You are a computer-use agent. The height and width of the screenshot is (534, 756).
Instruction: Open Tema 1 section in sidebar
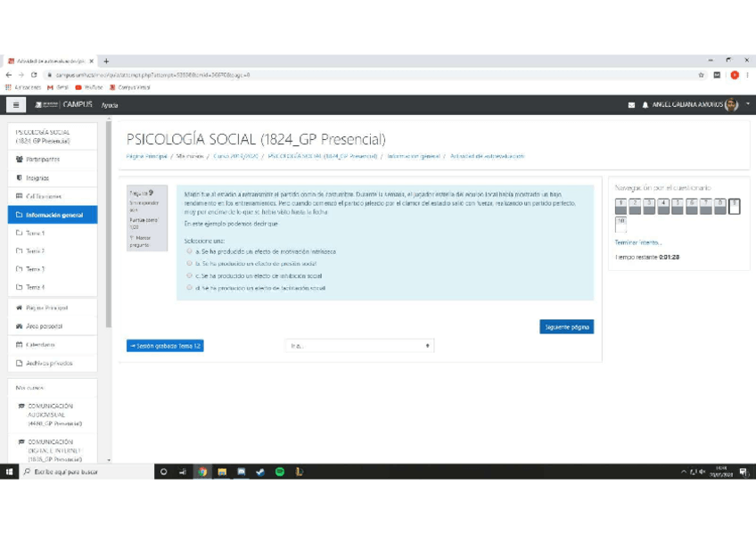coord(53,233)
